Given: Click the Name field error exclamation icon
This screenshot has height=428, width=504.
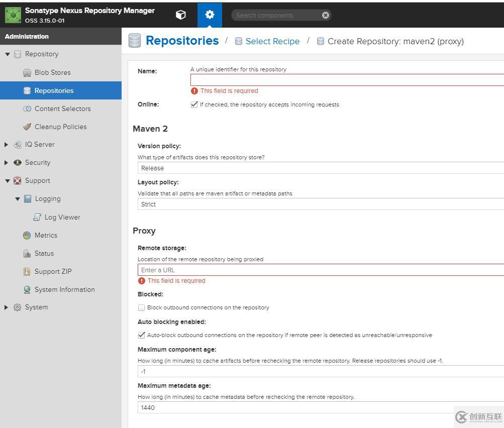Looking at the screenshot, I should (x=194, y=91).
